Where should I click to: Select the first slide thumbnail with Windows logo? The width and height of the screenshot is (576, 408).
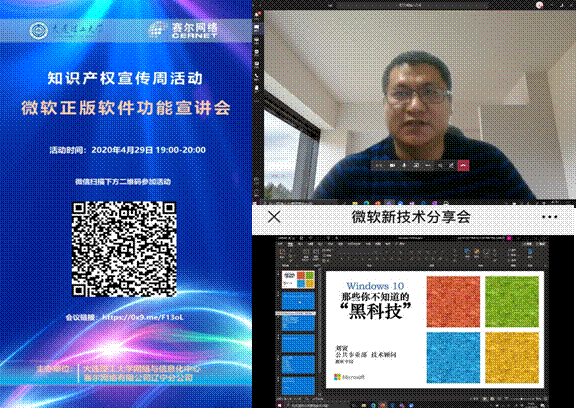(x=298, y=280)
